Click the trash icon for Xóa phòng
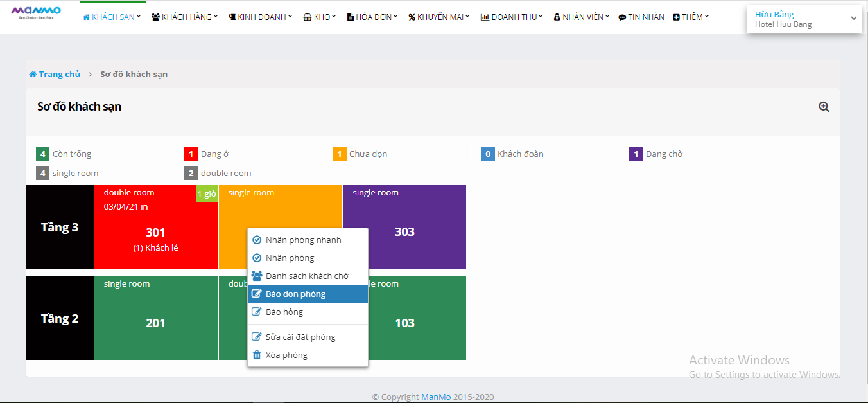Image resolution: width=868 pixels, height=403 pixels. coord(257,355)
